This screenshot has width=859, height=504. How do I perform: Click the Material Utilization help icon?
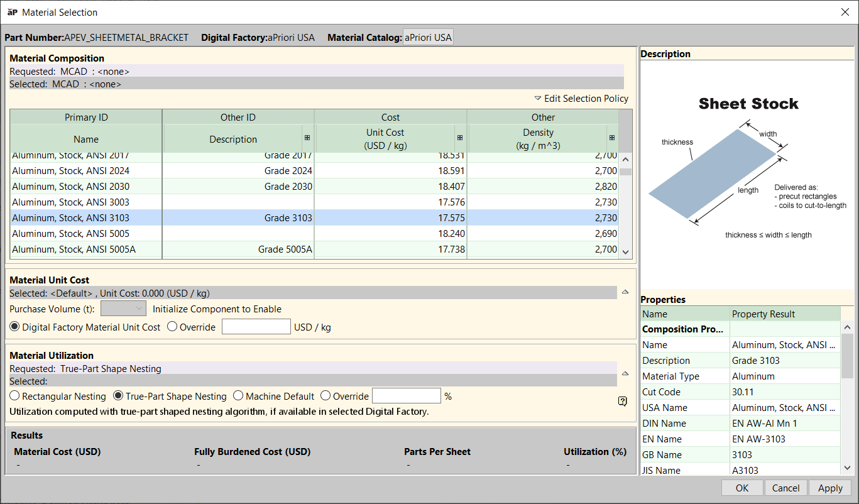click(x=622, y=401)
